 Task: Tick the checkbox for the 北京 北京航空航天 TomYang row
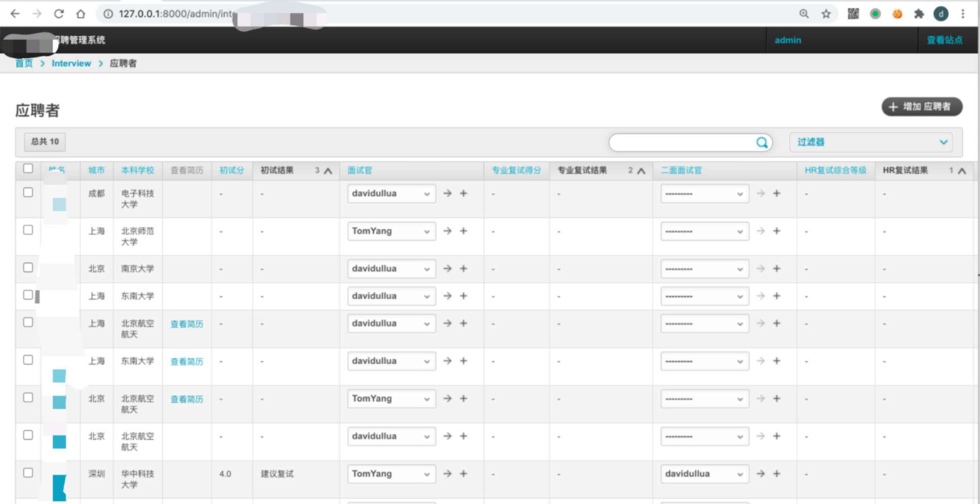click(28, 398)
